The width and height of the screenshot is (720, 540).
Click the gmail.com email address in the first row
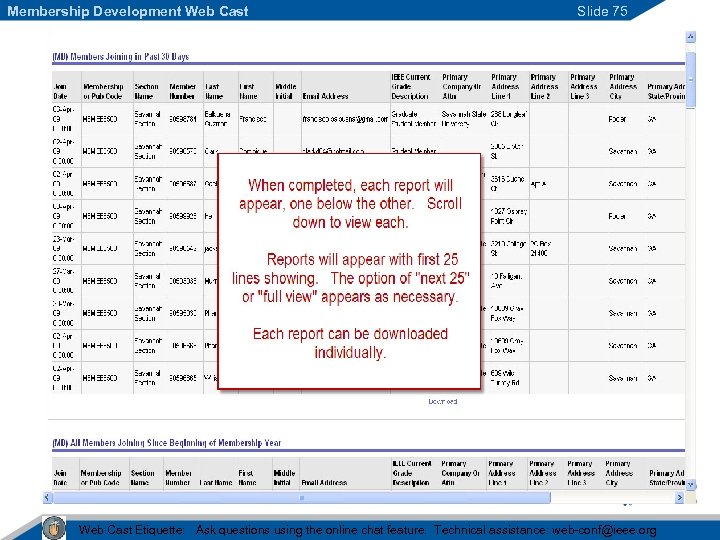[x=345, y=119]
